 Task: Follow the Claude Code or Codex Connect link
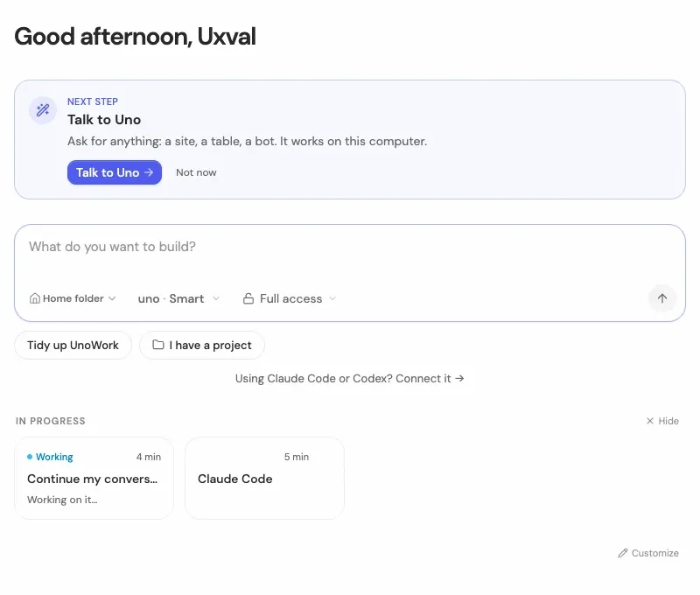click(x=349, y=379)
